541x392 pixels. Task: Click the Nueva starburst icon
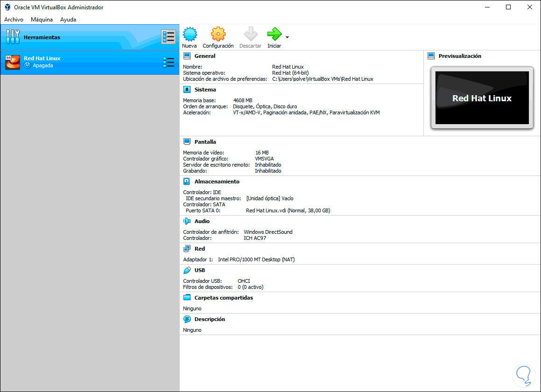pos(190,34)
